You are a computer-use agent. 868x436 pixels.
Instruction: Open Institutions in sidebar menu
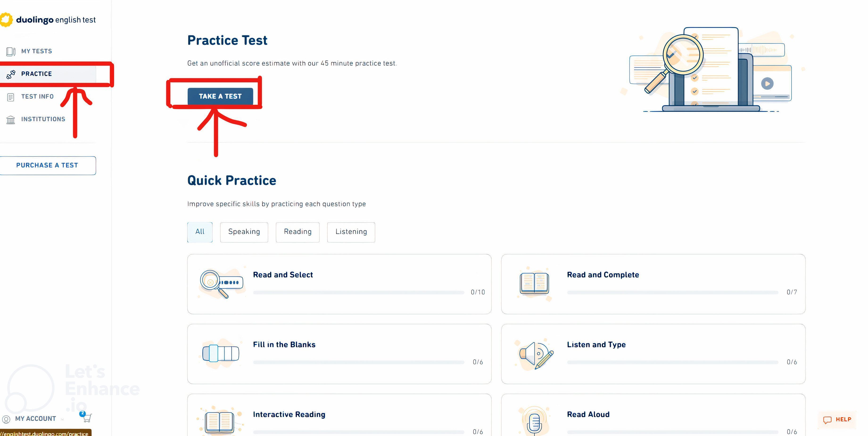(43, 119)
